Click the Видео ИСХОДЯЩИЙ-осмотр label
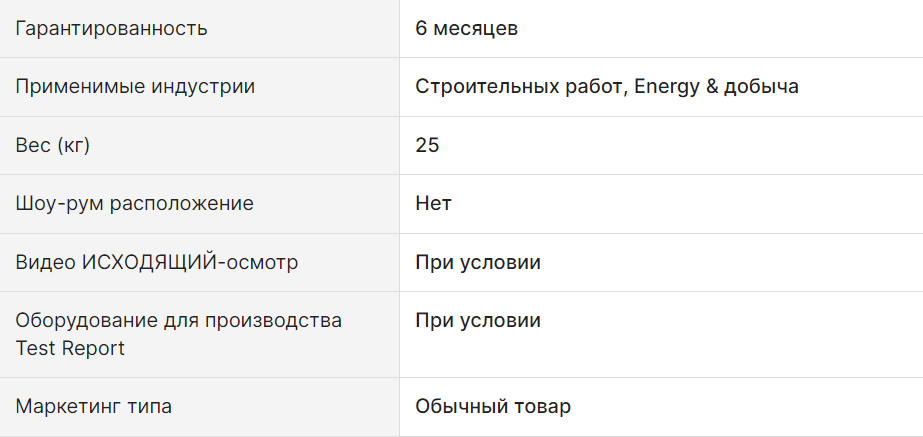The height and width of the screenshot is (437, 923). tap(157, 262)
